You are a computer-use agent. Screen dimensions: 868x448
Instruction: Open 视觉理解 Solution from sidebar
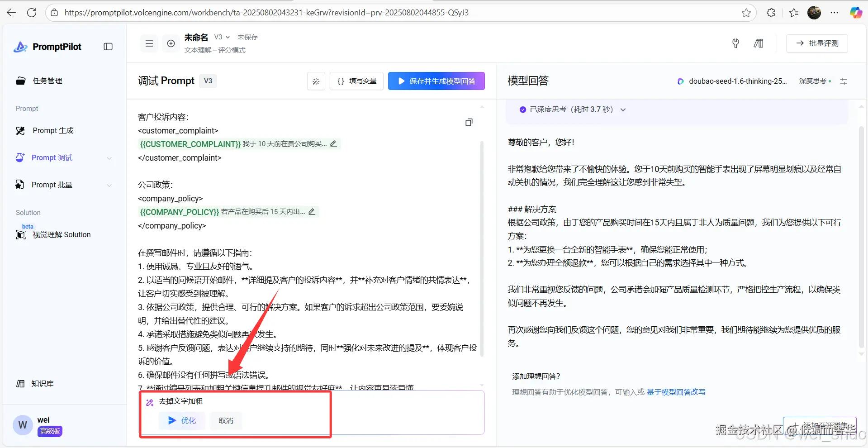(x=61, y=234)
